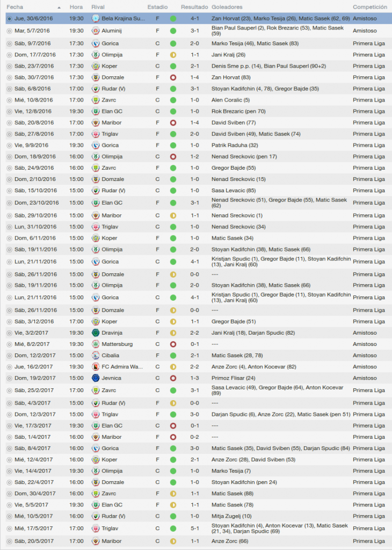Click goalscorer text 'Anze Zorc (66)'
Image resolution: width=392 pixels, height=550 pixels.
(x=230, y=541)
